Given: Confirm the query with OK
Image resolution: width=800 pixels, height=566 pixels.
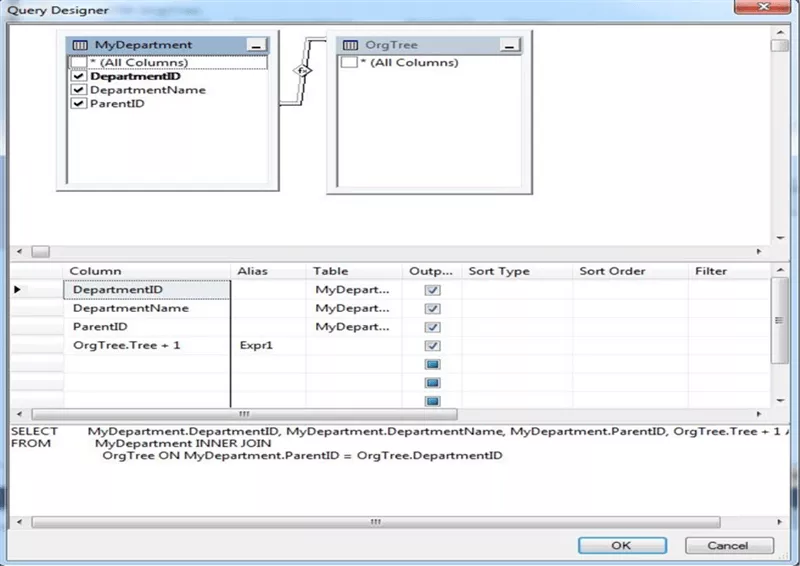Looking at the screenshot, I should click(x=622, y=545).
